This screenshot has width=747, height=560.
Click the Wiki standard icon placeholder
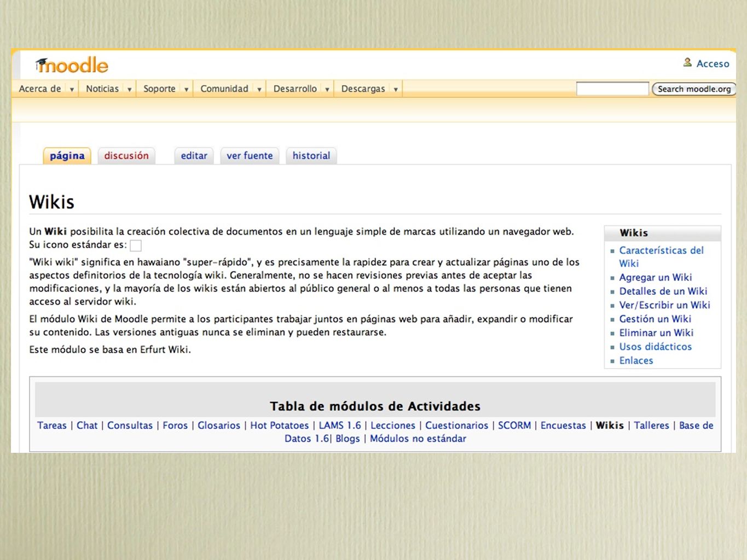pyautogui.click(x=136, y=246)
